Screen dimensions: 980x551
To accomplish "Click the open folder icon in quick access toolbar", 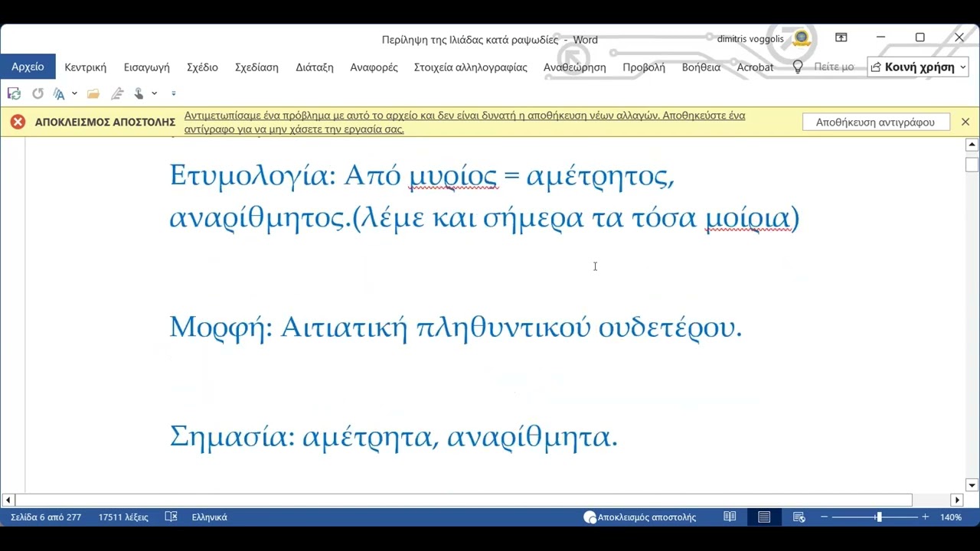I will 93,93.
